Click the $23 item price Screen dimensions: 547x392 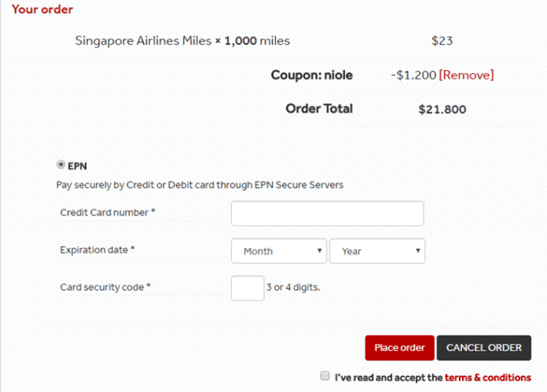442,40
